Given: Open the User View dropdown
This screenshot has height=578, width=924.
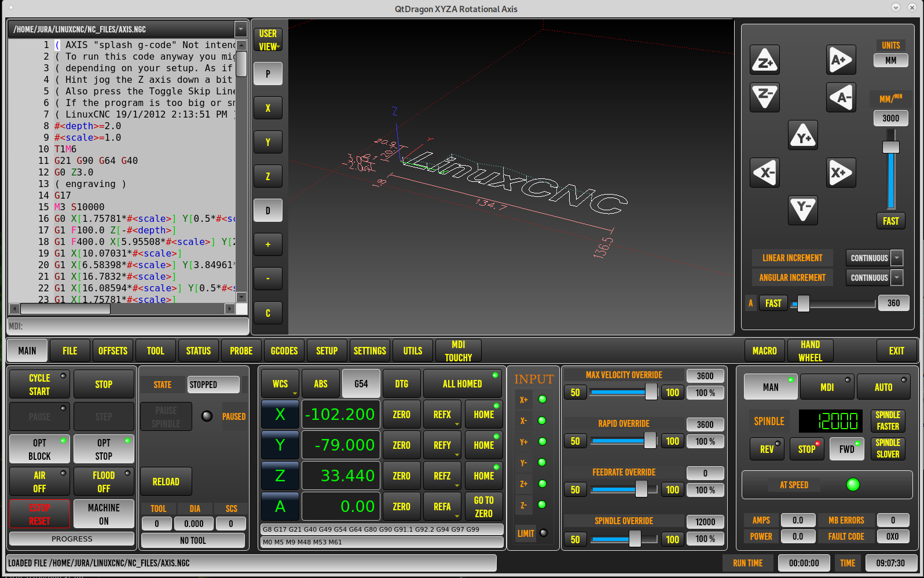Looking at the screenshot, I should tap(267, 40).
